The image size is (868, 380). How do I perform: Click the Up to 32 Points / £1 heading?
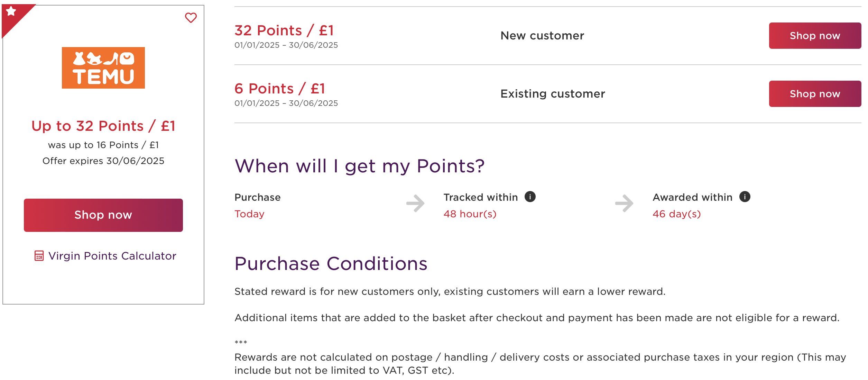point(103,126)
